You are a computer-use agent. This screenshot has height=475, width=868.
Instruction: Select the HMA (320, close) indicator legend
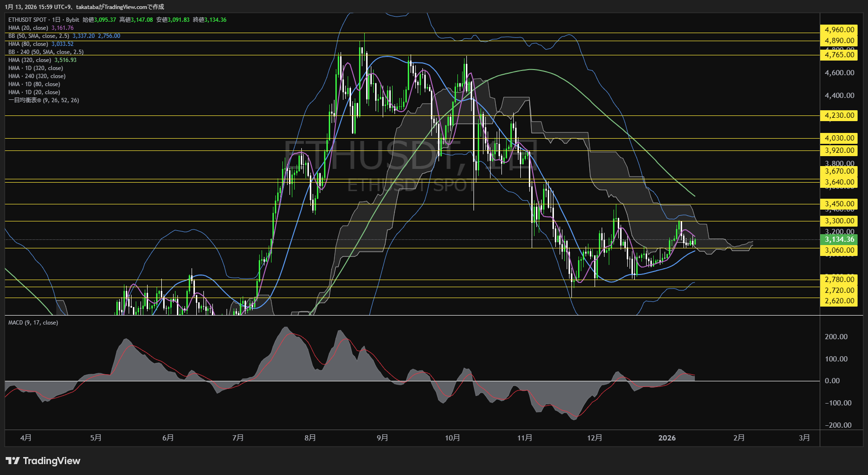[x=30, y=60]
